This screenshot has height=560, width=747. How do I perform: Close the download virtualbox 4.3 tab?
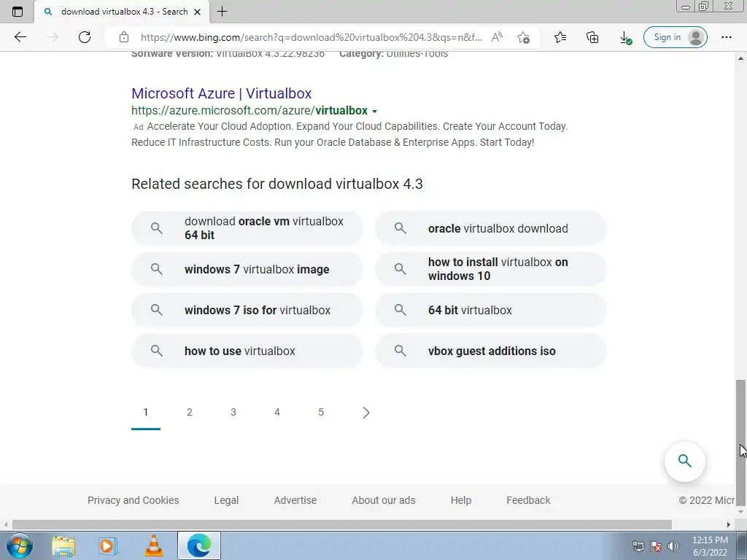(x=197, y=12)
